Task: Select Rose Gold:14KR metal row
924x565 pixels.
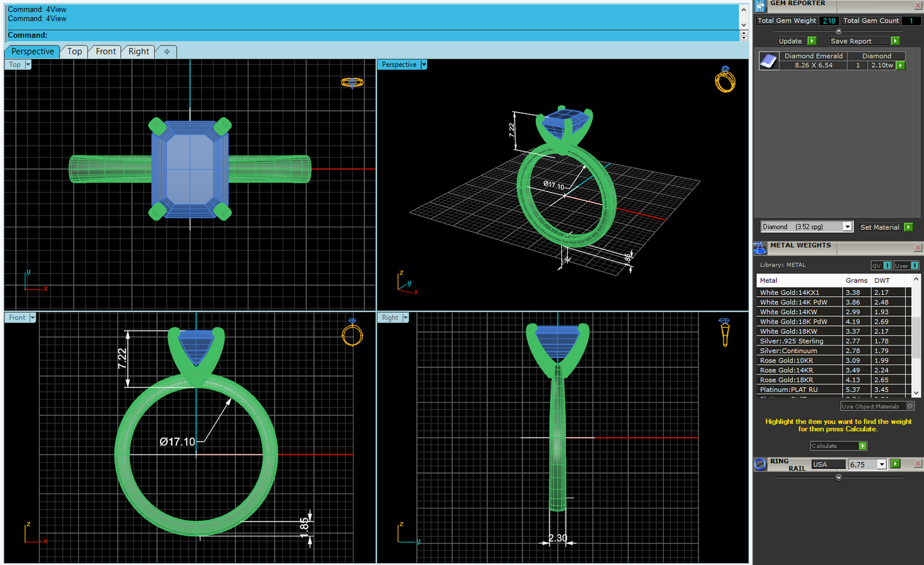Action: coord(834,370)
